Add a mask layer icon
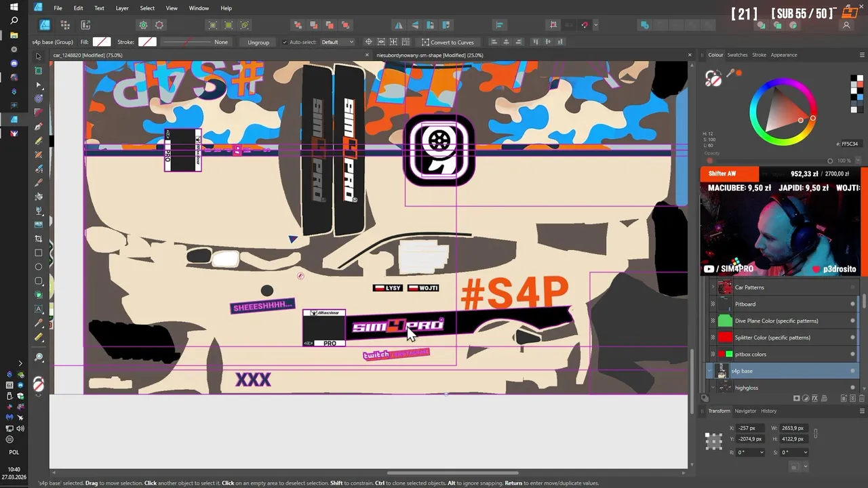 (797, 399)
